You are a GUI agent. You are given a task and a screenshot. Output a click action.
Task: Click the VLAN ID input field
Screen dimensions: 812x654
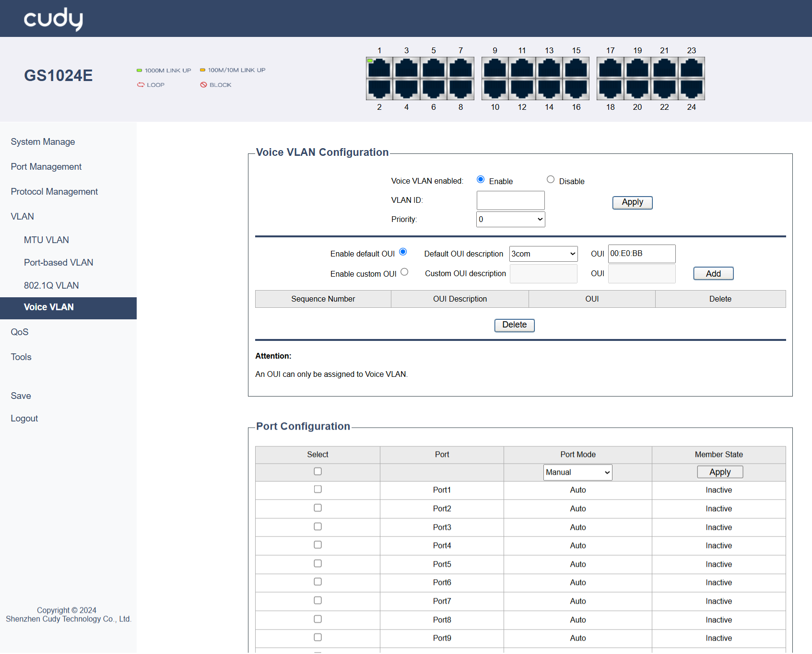pyautogui.click(x=510, y=200)
